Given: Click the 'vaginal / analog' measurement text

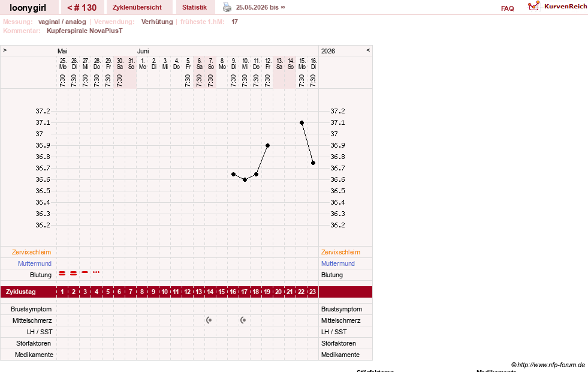Looking at the screenshot, I should tap(62, 22).
